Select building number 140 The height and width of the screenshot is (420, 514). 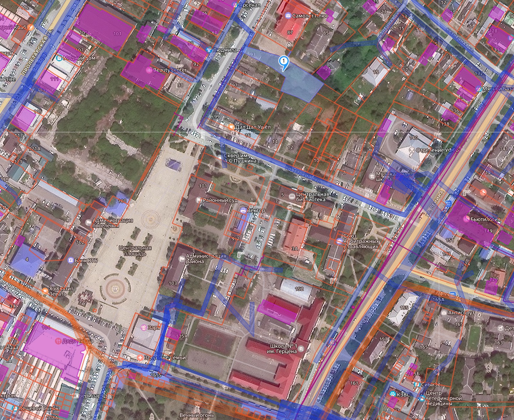coord(413,138)
